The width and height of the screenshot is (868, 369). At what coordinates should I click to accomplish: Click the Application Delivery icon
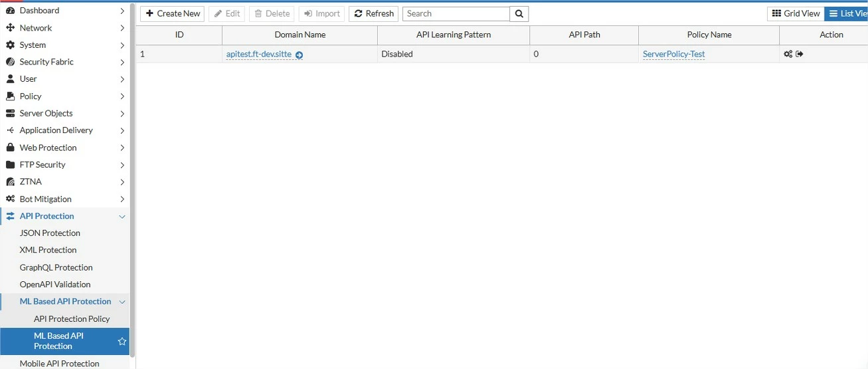click(x=10, y=130)
